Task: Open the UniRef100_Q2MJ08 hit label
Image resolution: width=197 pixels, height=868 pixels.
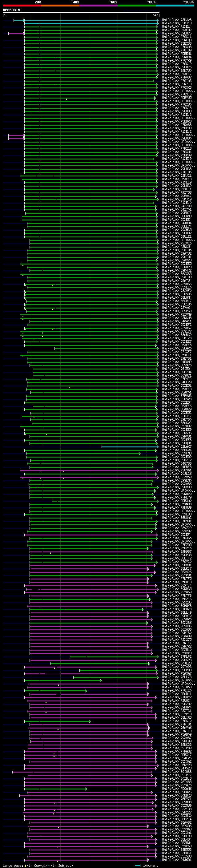Action: (176, 20)
